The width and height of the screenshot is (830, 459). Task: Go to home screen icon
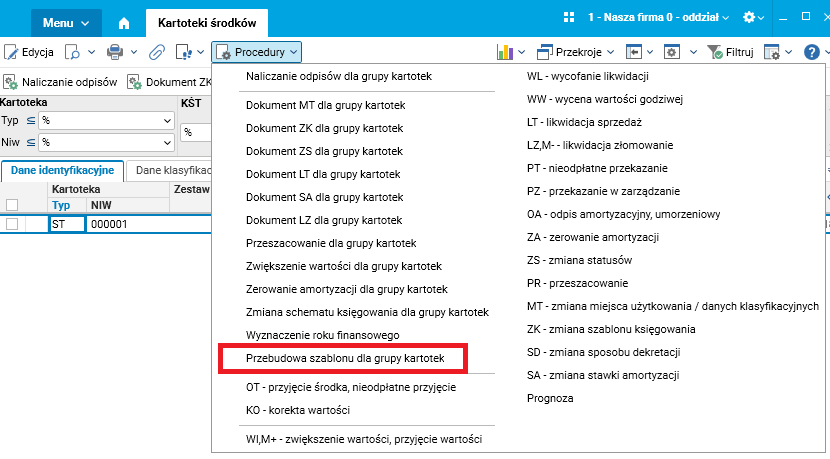[124, 23]
